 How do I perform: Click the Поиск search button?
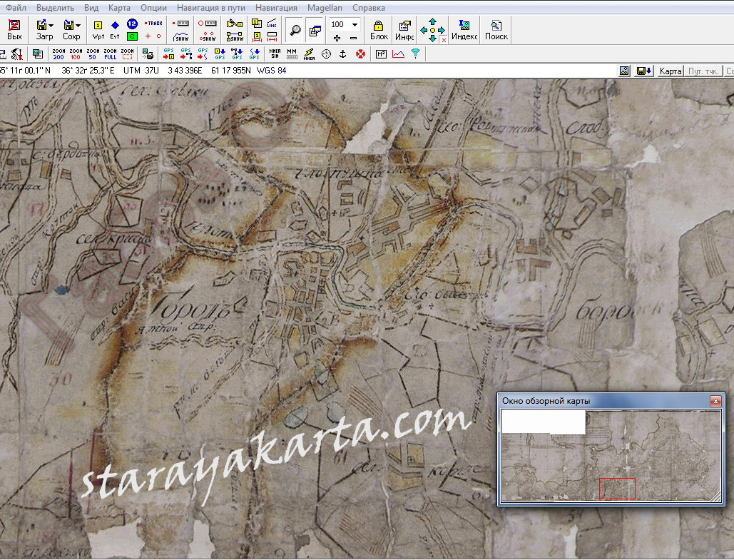[496, 31]
